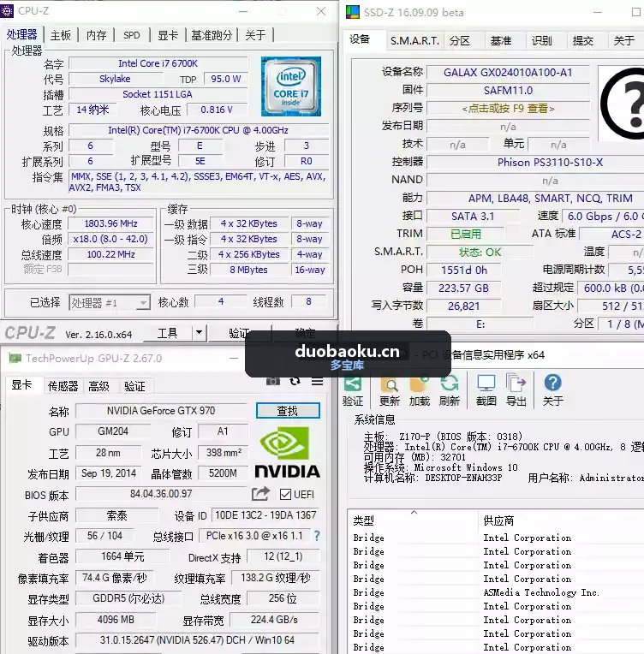
Task: Click the CPU-Z title bar app icon
Action: (7, 11)
